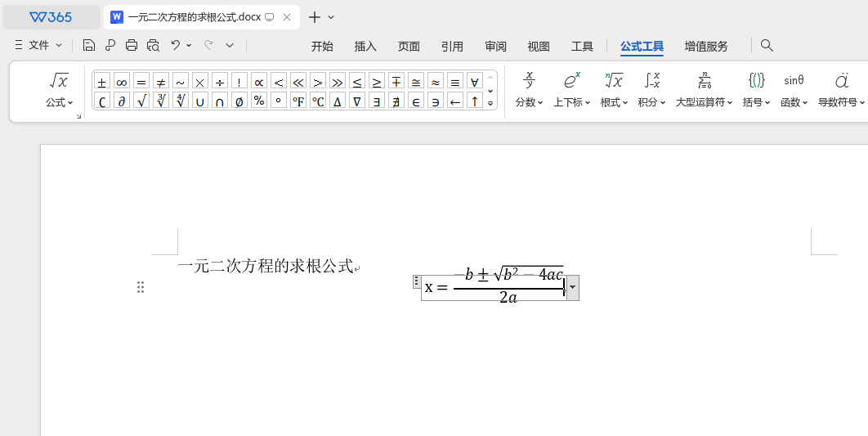Insert the percent % symbol
The width and height of the screenshot is (868, 436).
coord(258,101)
